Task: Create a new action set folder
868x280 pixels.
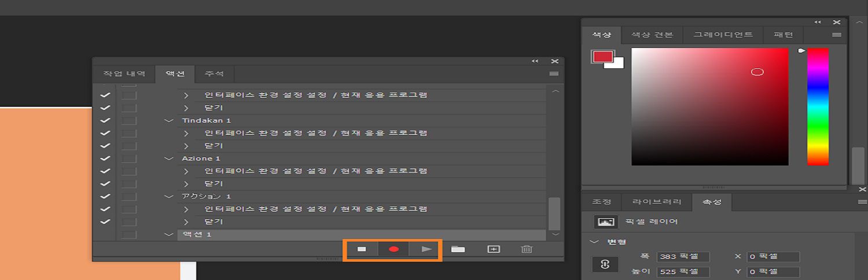Action: tap(458, 249)
